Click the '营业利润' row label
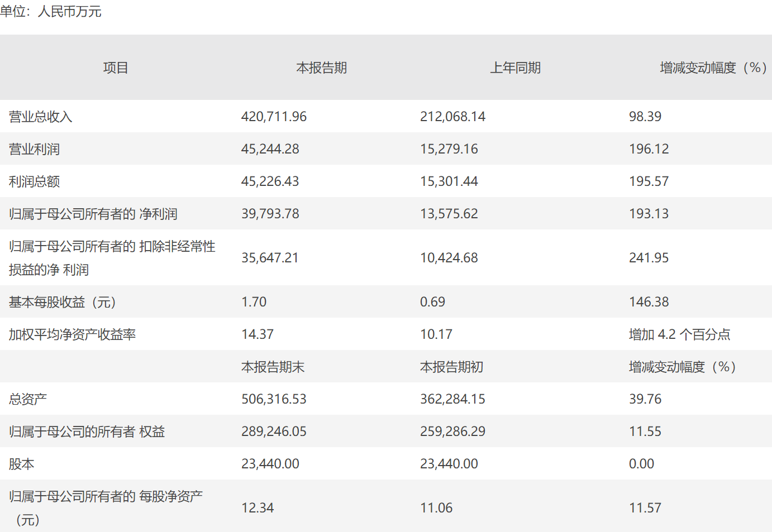772x532 pixels. 34,149
